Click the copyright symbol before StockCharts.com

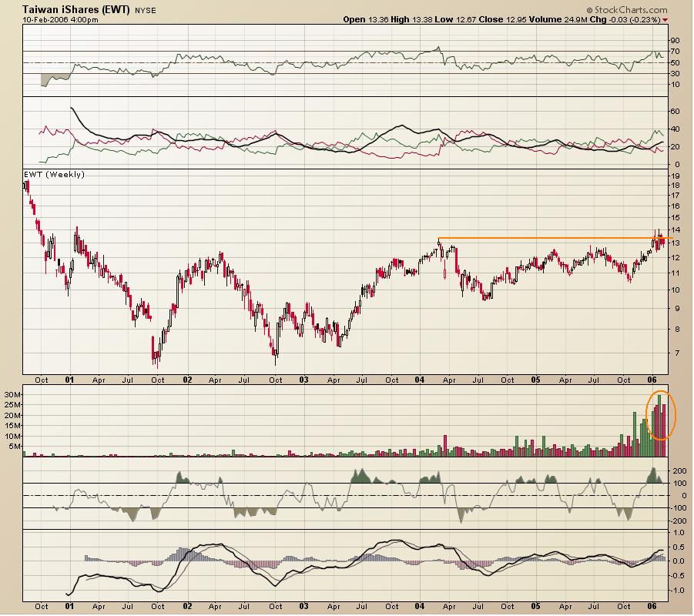click(589, 10)
